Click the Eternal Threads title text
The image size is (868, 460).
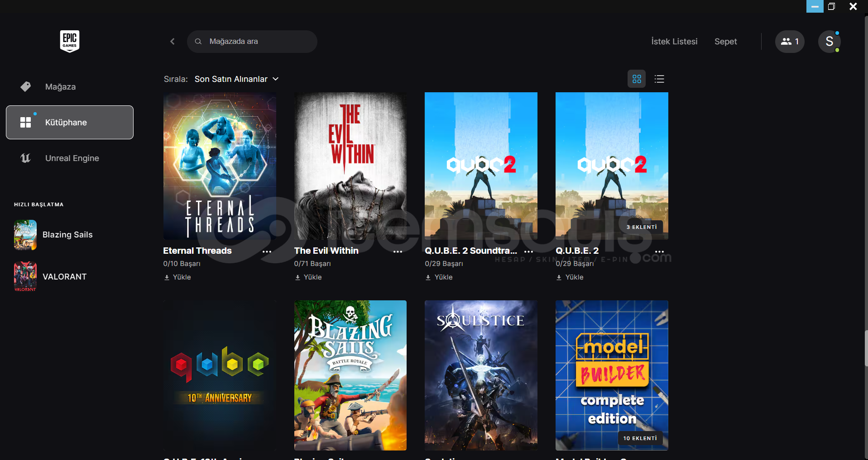197,251
